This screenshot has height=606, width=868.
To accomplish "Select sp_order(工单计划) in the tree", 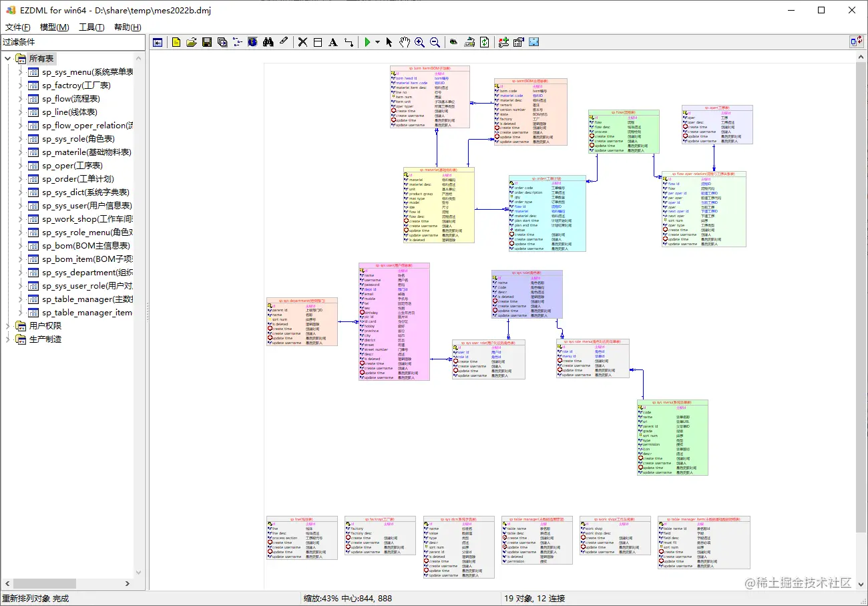I will pyautogui.click(x=78, y=179).
